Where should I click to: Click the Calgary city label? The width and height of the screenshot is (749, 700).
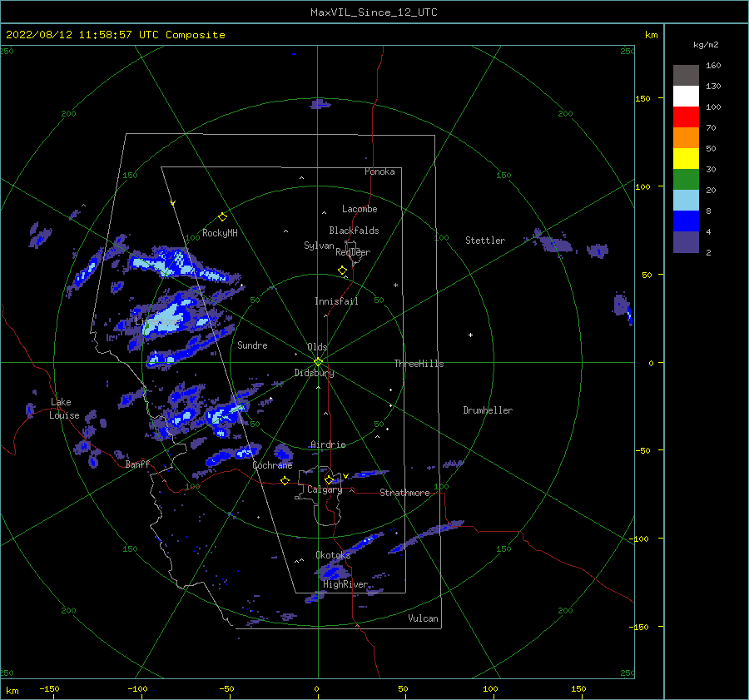(325, 489)
